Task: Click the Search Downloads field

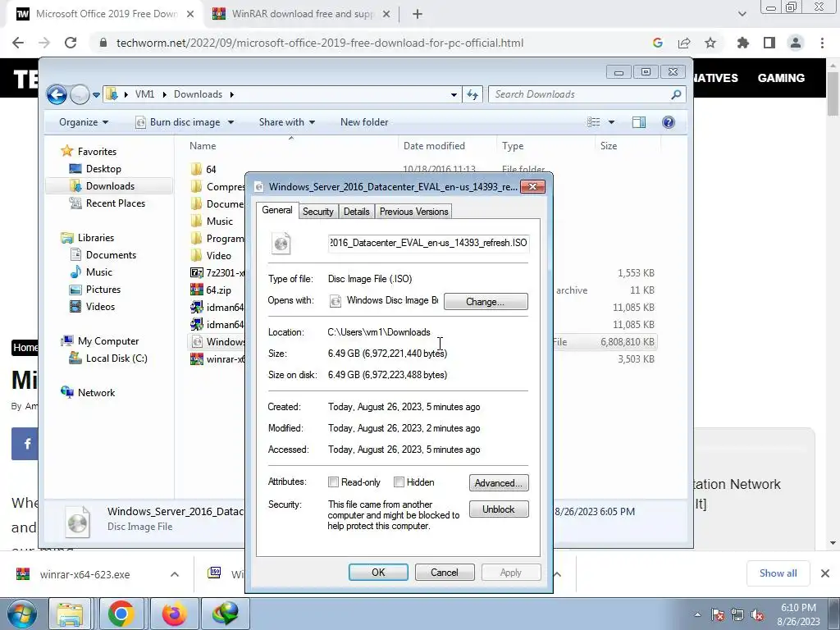Action: (587, 94)
